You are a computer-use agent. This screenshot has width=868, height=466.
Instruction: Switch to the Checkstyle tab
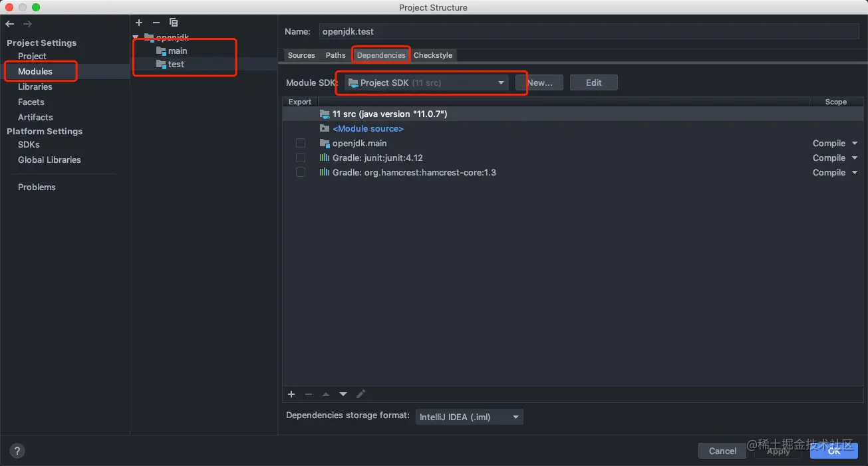pyautogui.click(x=433, y=55)
